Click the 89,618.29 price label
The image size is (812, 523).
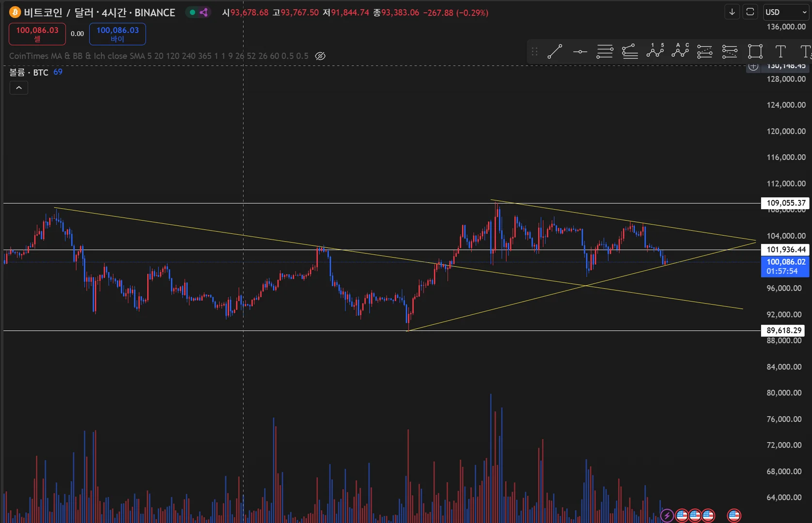point(784,331)
